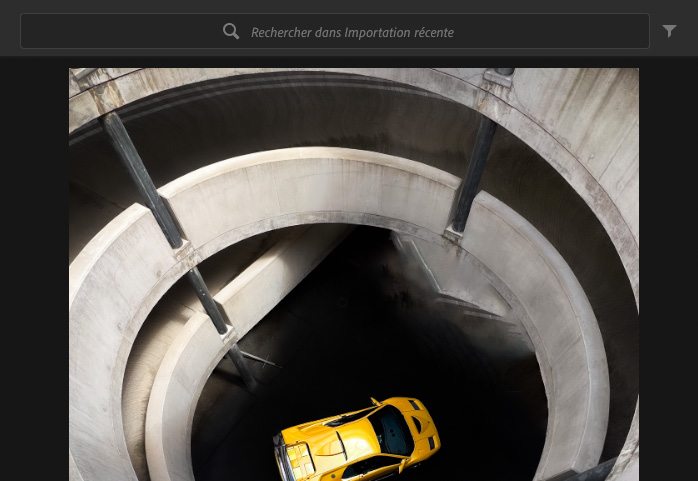Toggle the filter panel using the funnel
The image size is (698, 481).
click(670, 32)
